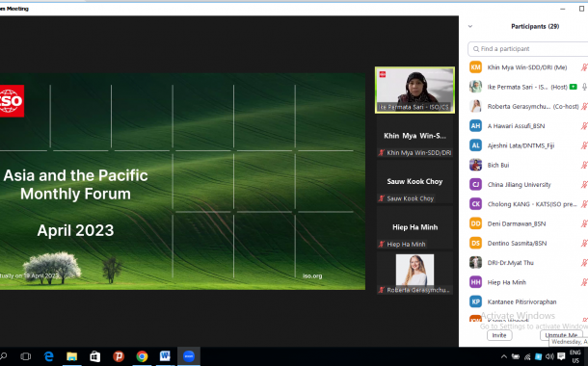Click the muted mic icon for A Hawari Assufi_BSN
588x366 pixels.
click(x=584, y=126)
